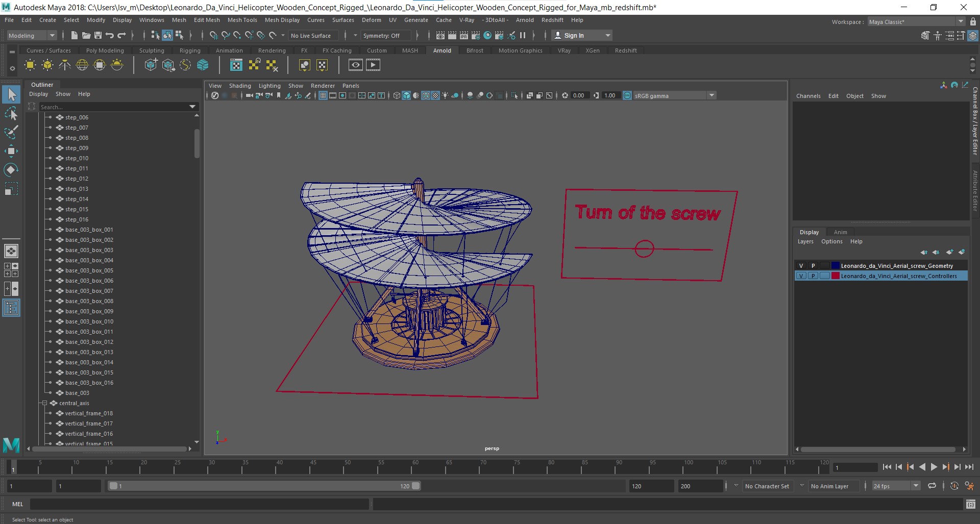This screenshot has width=980, height=524.
Task: Open the Workspace Maya Classic dropdown
Action: click(x=916, y=22)
